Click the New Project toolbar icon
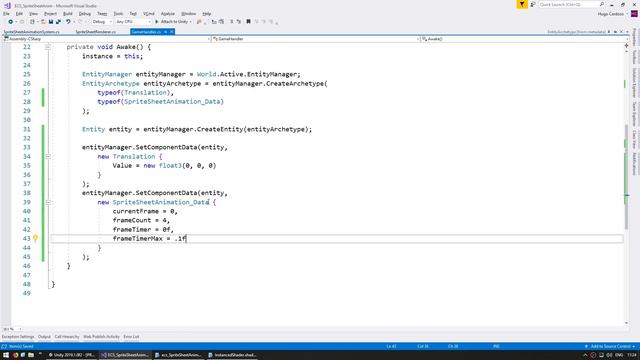Viewport: 640px width, 360px height. click(32, 22)
